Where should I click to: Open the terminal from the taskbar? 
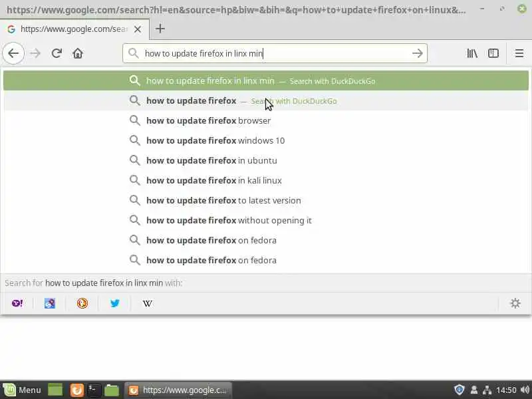(94, 390)
